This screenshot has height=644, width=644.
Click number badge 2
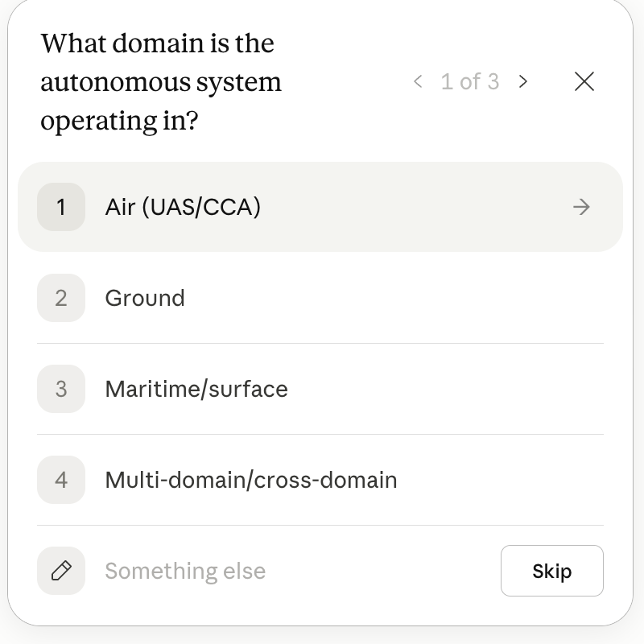click(x=61, y=298)
